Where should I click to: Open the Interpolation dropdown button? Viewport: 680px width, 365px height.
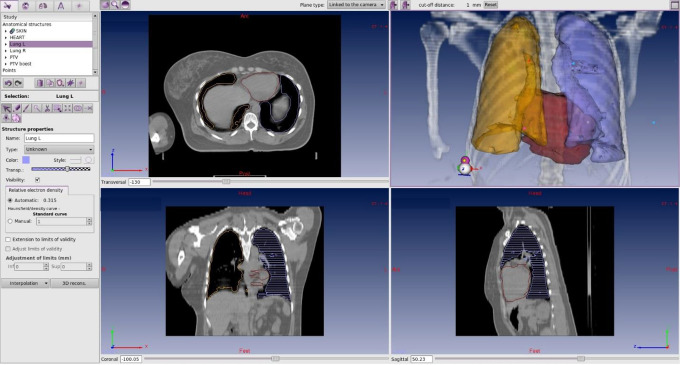(x=25, y=283)
